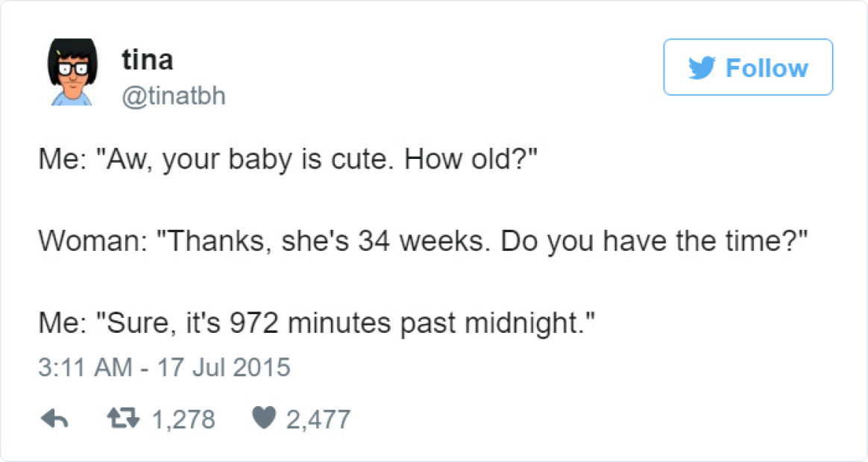Click the reply arrow icon
This screenshot has height=462, width=868.
54,419
